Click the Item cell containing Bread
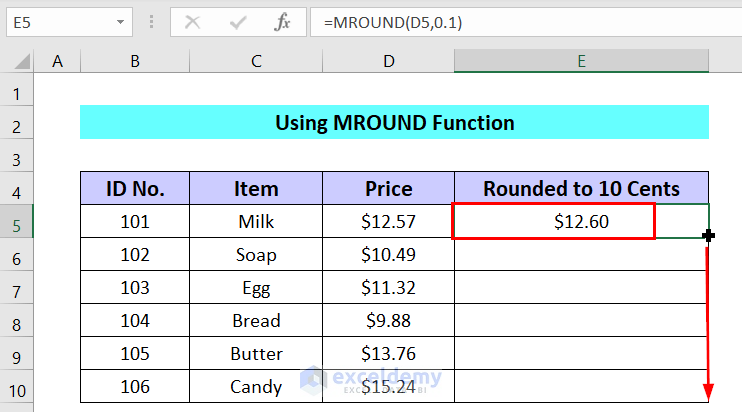The width and height of the screenshot is (742, 412). [x=256, y=320]
